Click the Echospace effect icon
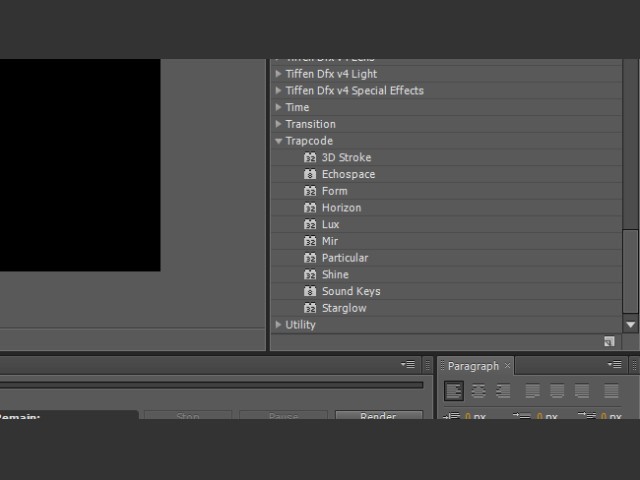This screenshot has height=480, width=640. pos(310,174)
